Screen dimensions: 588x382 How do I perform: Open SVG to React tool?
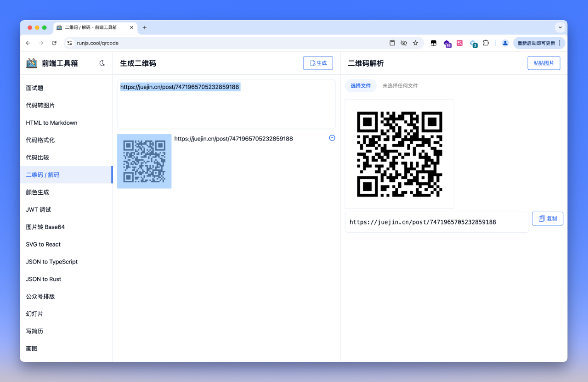[66, 245]
